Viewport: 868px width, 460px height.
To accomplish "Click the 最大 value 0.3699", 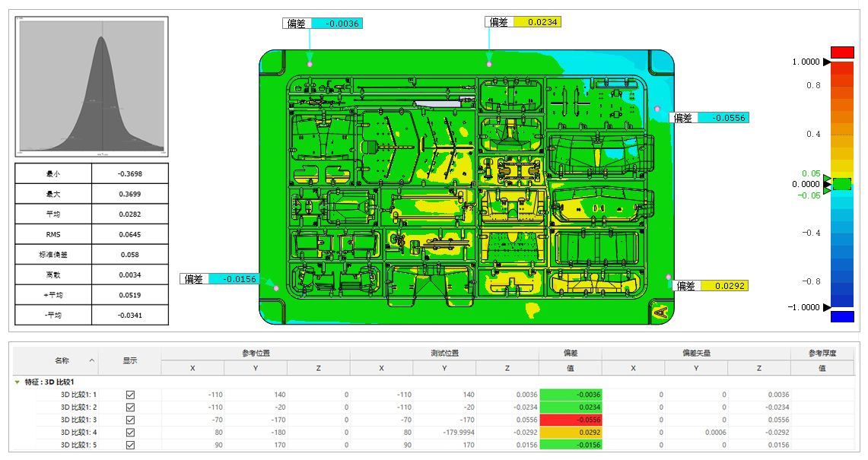I will 130,194.
